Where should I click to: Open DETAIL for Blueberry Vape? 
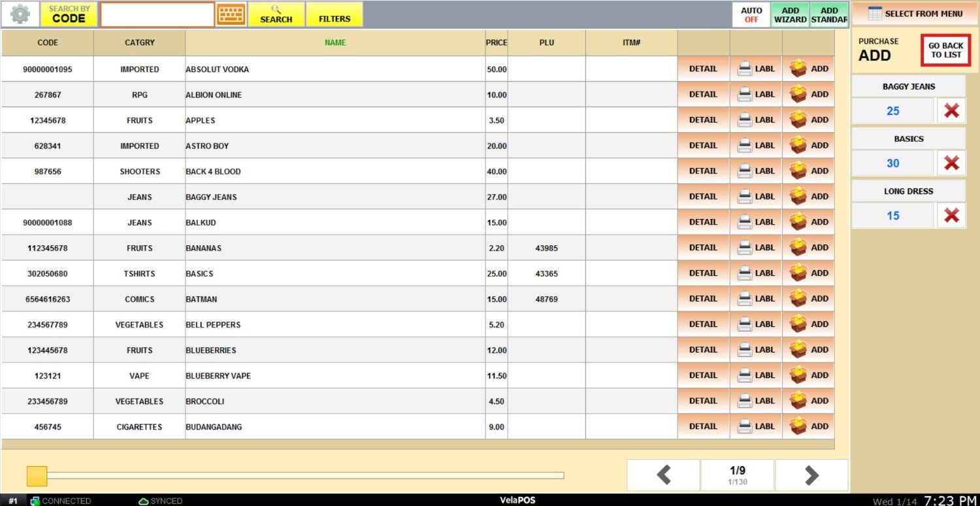click(x=703, y=376)
